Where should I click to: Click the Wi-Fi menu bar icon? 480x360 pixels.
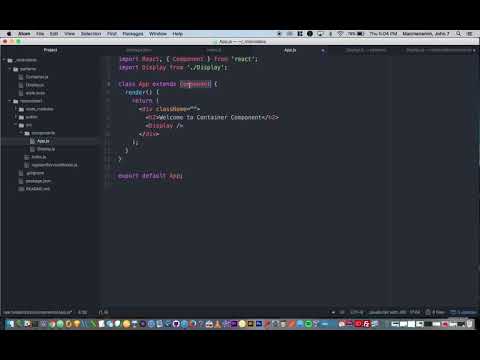(340, 34)
